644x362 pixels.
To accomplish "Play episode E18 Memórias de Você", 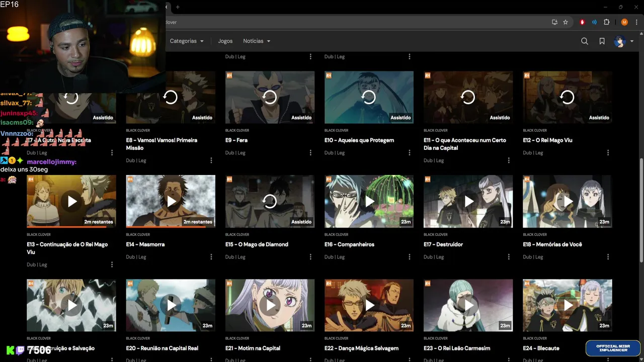I will tap(567, 201).
